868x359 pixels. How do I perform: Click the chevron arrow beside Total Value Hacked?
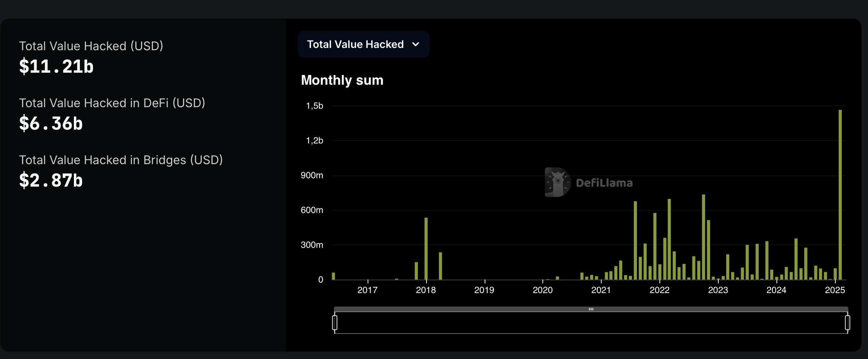point(416,44)
